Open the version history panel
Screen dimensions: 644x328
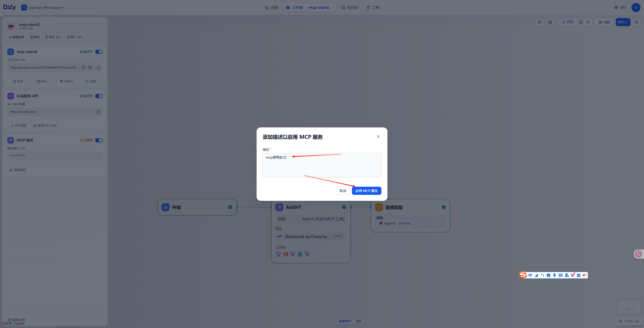tap(637, 22)
